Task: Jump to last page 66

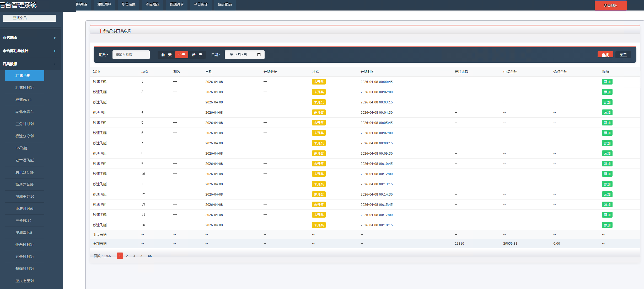Action: (150, 256)
